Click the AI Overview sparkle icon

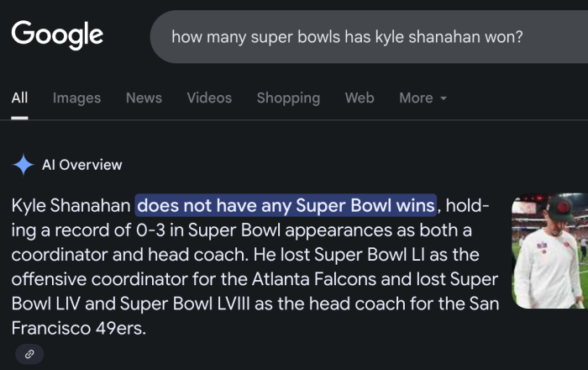(x=23, y=165)
